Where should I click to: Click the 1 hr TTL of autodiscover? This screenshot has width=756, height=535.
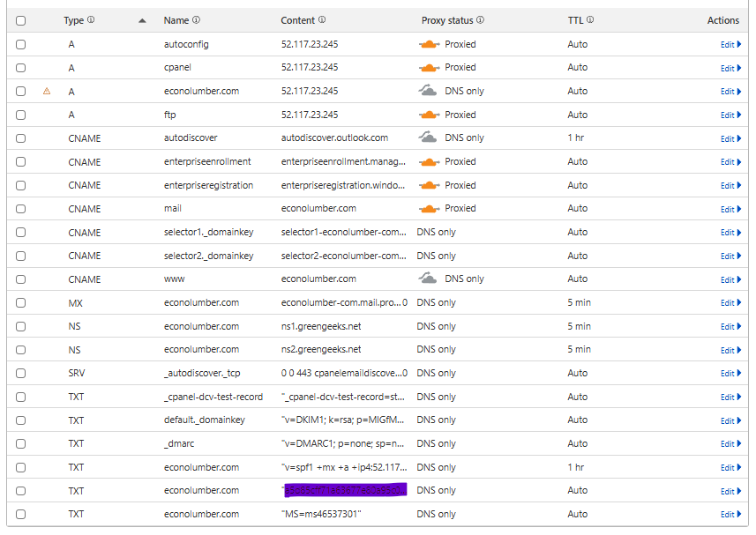point(576,137)
